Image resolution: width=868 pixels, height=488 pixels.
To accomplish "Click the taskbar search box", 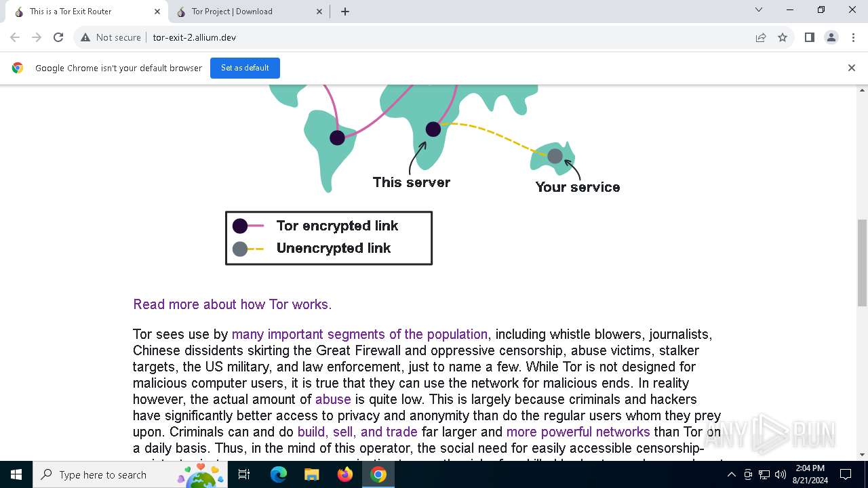I will point(132,474).
